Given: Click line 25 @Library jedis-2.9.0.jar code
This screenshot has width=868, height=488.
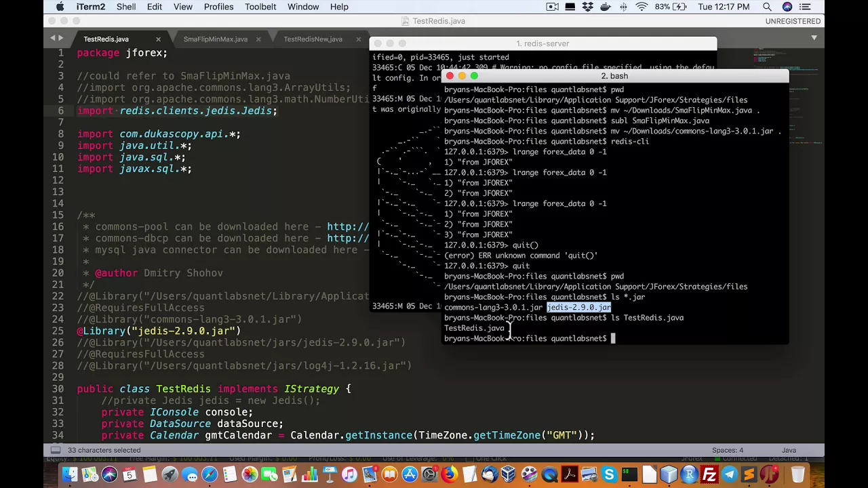Looking at the screenshot, I should (x=159, y=331).
